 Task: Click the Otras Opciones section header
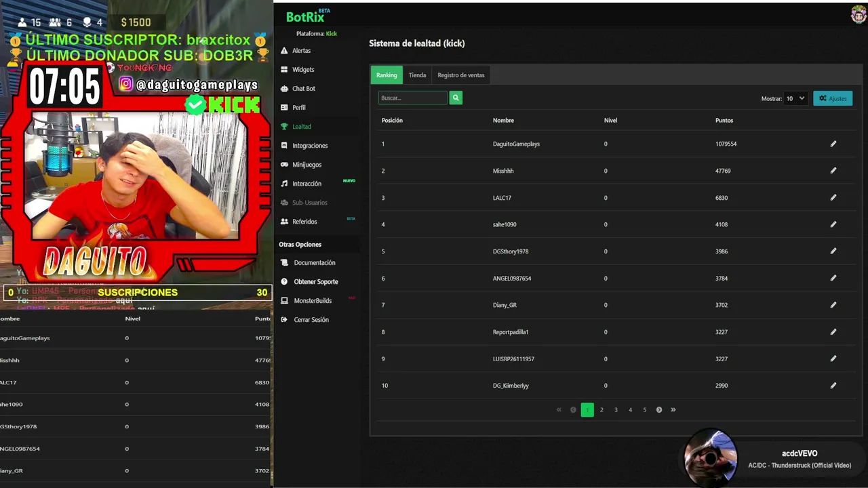pyautogui.click(x=300, y=245)
